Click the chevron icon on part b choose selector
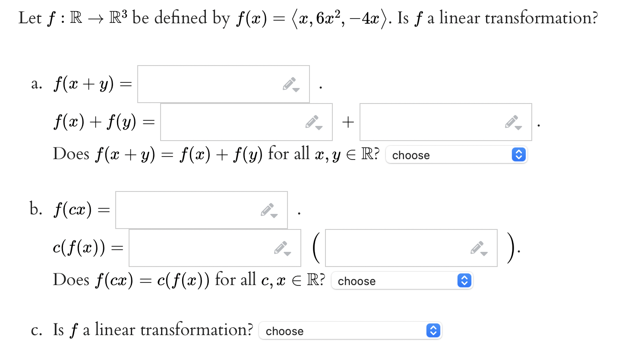625x364 pixels. (464, 280)
